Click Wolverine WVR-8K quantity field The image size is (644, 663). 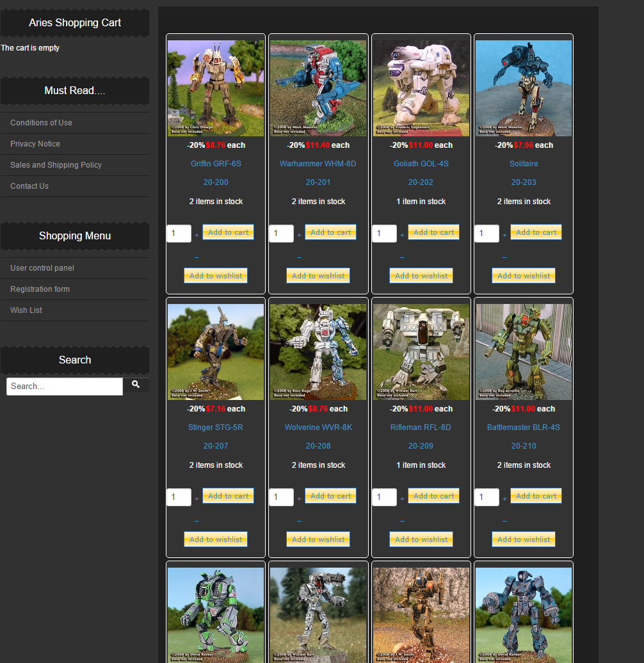coord(281,497)
